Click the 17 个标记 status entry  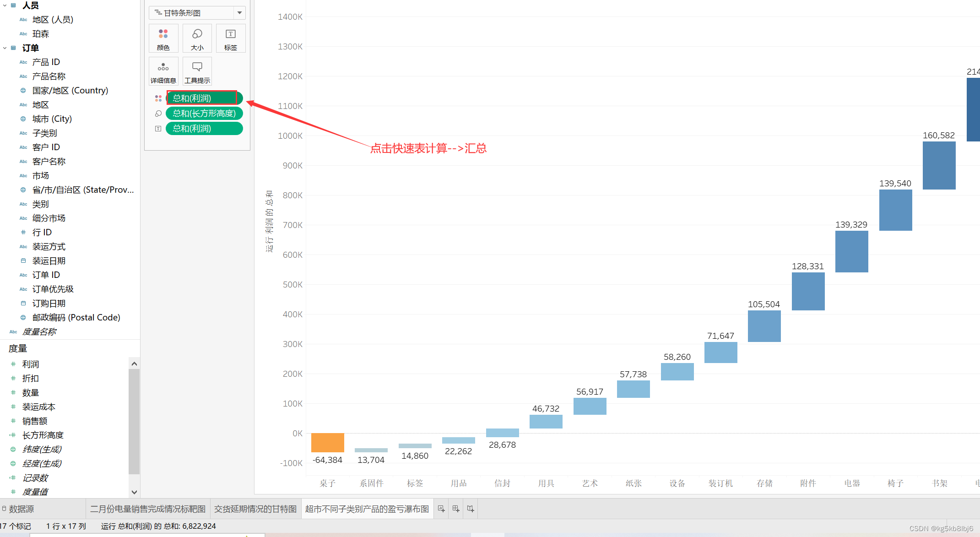click(x=16, y=526)
